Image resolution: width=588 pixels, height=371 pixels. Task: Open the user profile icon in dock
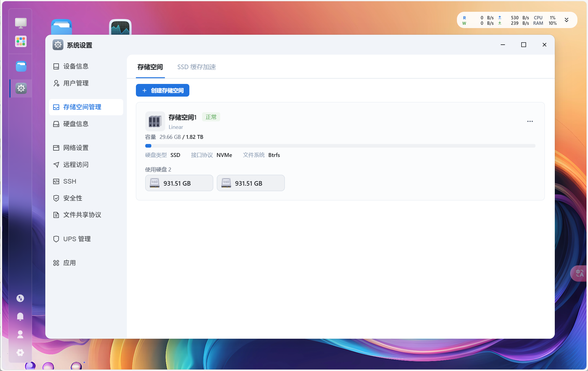[20, 334]
